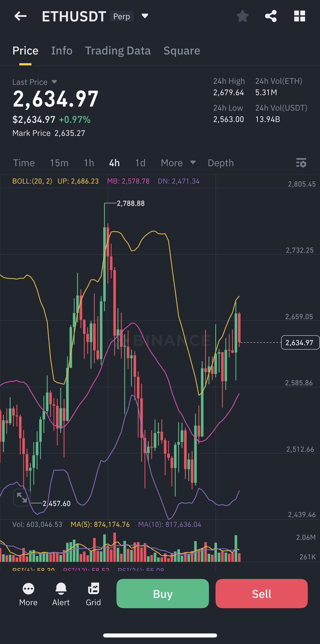Select the 15m interval

[59, 163]
